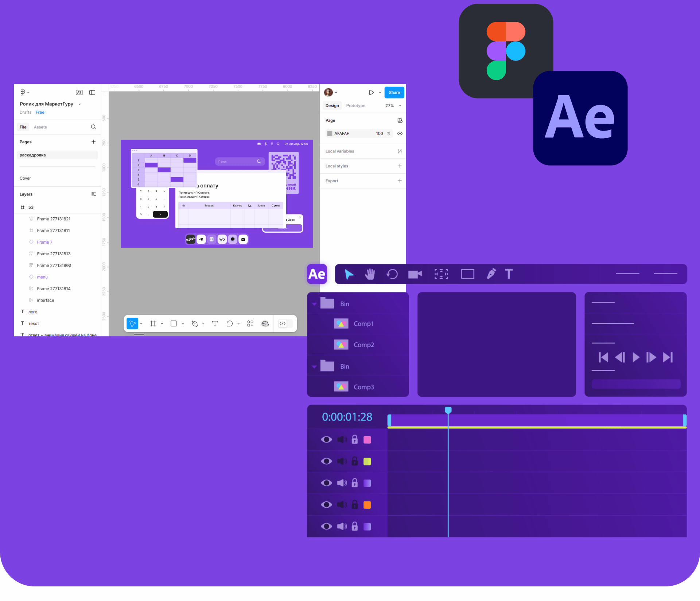
Task: Switch to the Prototype tab
Action: click(x=355, y=106)
